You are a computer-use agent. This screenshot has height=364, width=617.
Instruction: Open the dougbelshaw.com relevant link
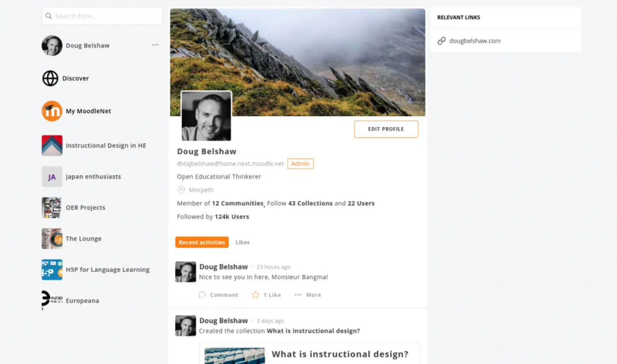[x=475, y=41]
